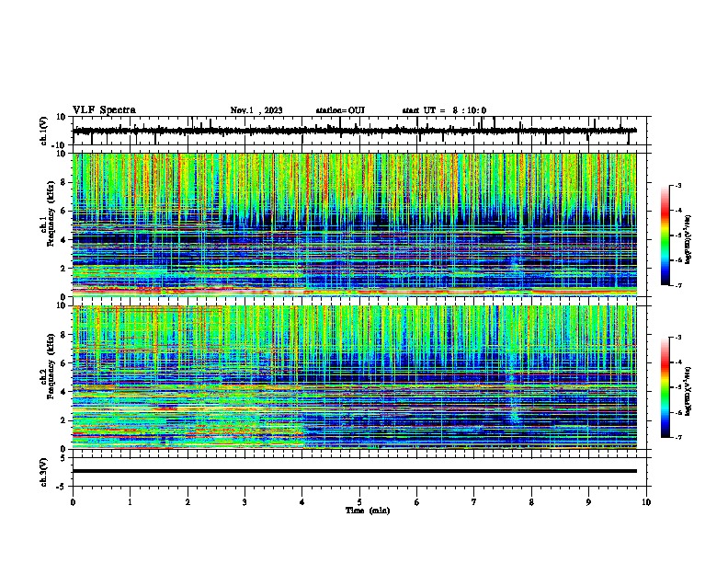Click time axis tick label "8"
Viewport: 728px width, 563px height.
click(x=531, y=502)
